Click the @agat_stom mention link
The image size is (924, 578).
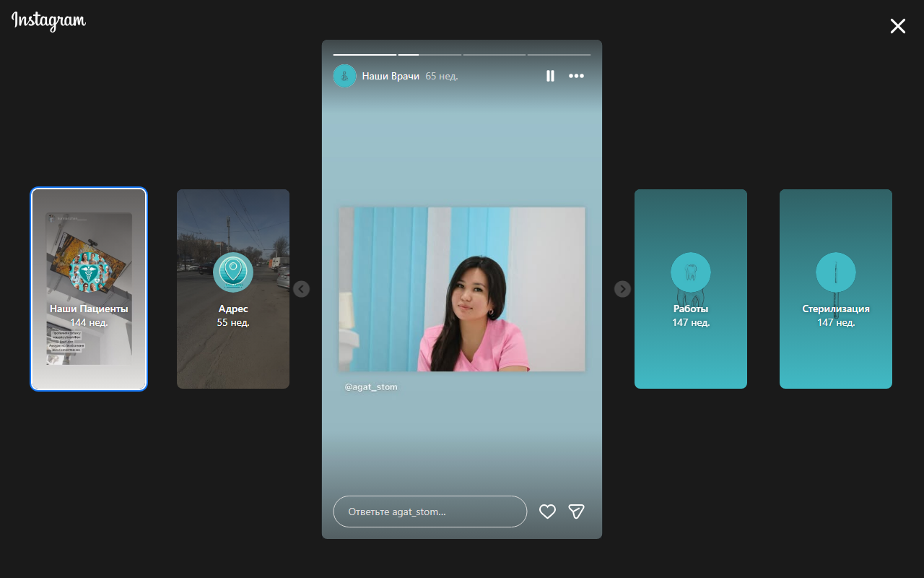coord(371,387)
